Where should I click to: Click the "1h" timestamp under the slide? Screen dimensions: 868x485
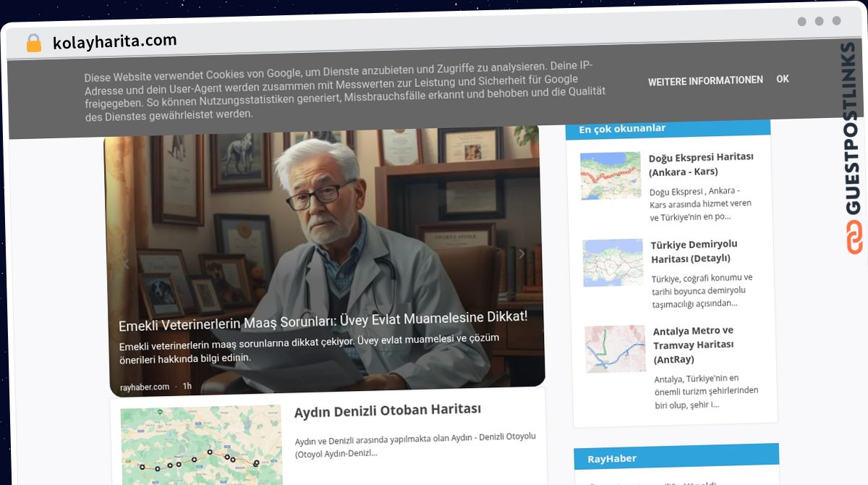click(x=187, y=387)
